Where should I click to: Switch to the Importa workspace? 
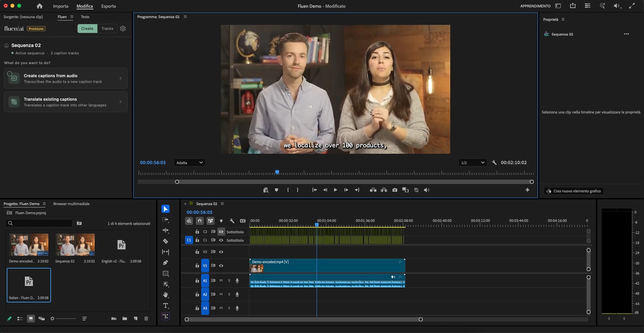[60, 6]
